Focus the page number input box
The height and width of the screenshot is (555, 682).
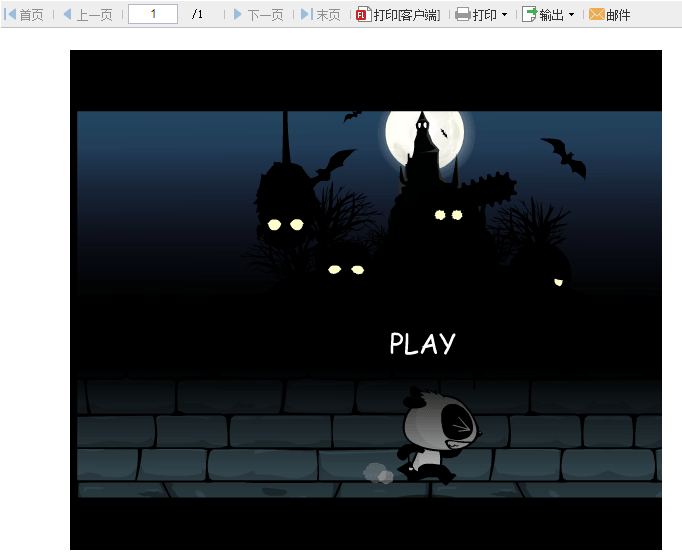coord(153,14)
